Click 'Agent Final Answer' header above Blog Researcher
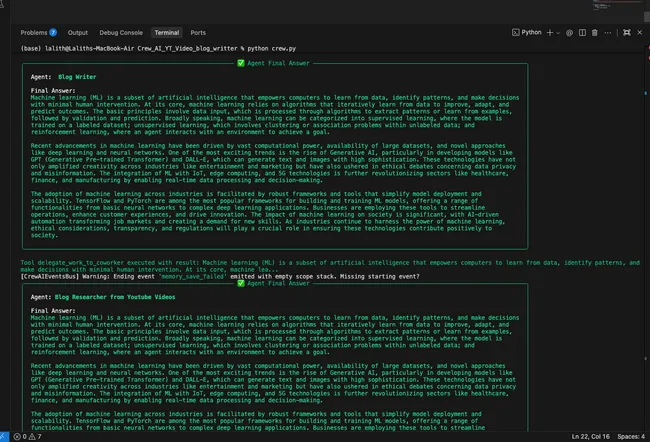The height and width of the screenshot is (442, 650). [278, 283]
